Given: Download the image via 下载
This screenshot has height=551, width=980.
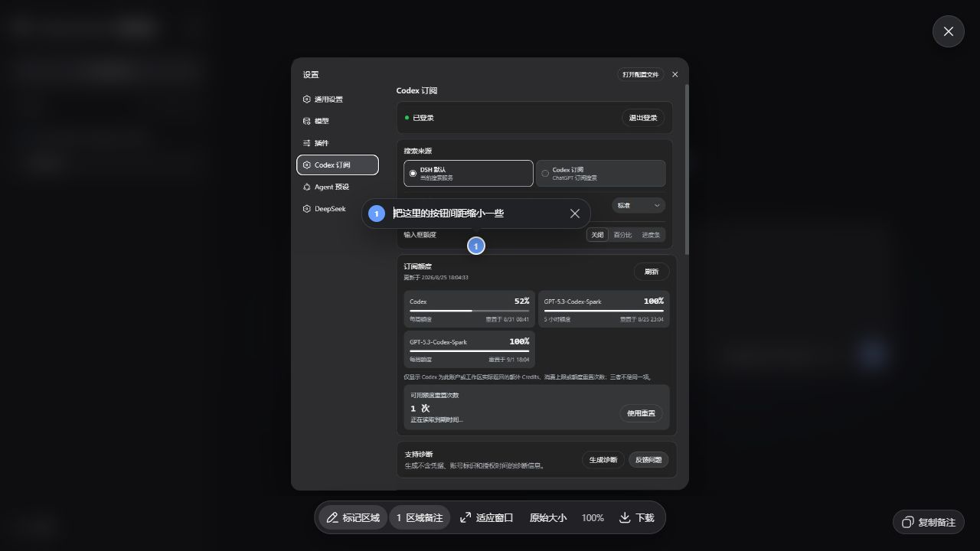Looking at the screenshot, I should pos(636,517).
